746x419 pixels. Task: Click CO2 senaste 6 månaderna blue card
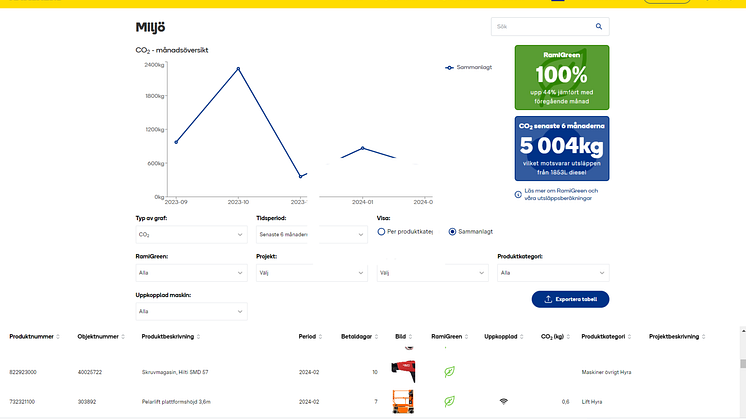(562, 148)
